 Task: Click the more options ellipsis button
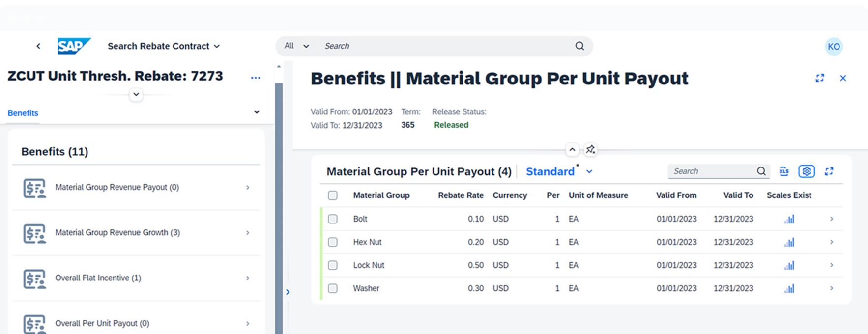255,78
